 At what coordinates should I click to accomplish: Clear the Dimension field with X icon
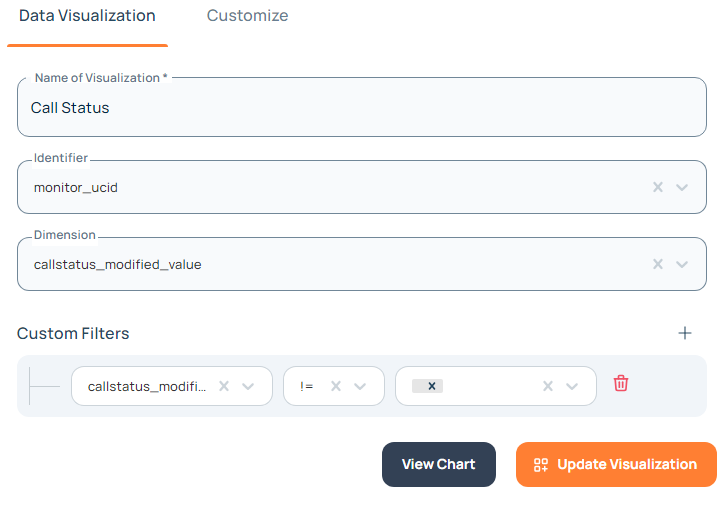(658, 264)
